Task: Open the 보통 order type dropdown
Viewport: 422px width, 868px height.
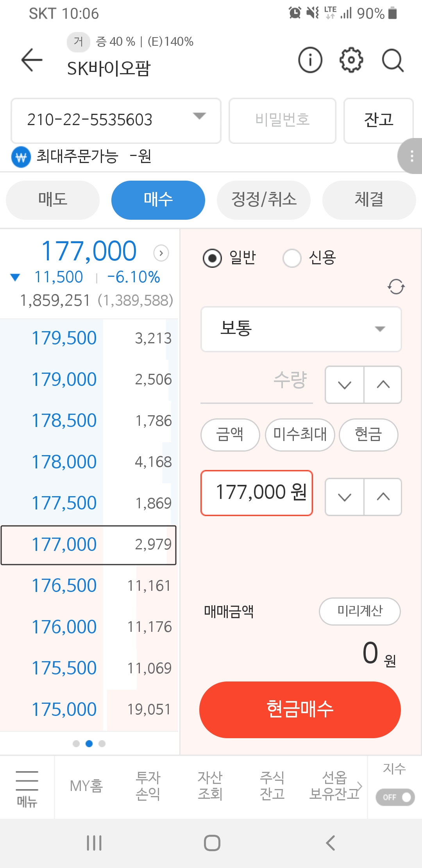Action: pyautogui.click(x=301, y=329)
